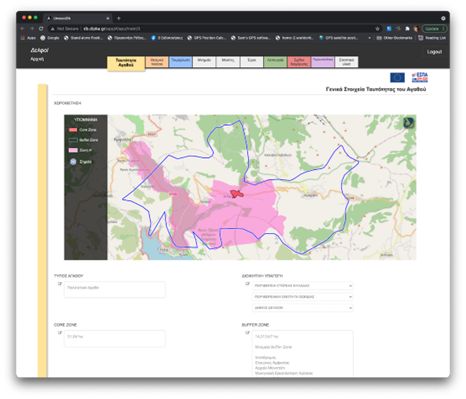Open the first ΔΙΟΙΚΗΤΙΚΗ ΥΠΑΓΩΓΗ region dropdown
The width and height of the screenshot is (466, 399).
point(303,286)
